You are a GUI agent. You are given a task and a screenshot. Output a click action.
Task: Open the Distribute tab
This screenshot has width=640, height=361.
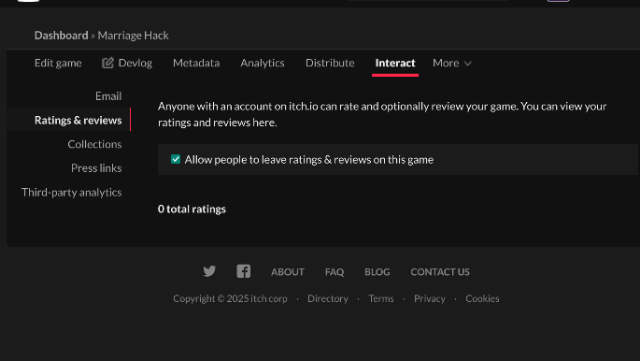click(x=330, y=63)
